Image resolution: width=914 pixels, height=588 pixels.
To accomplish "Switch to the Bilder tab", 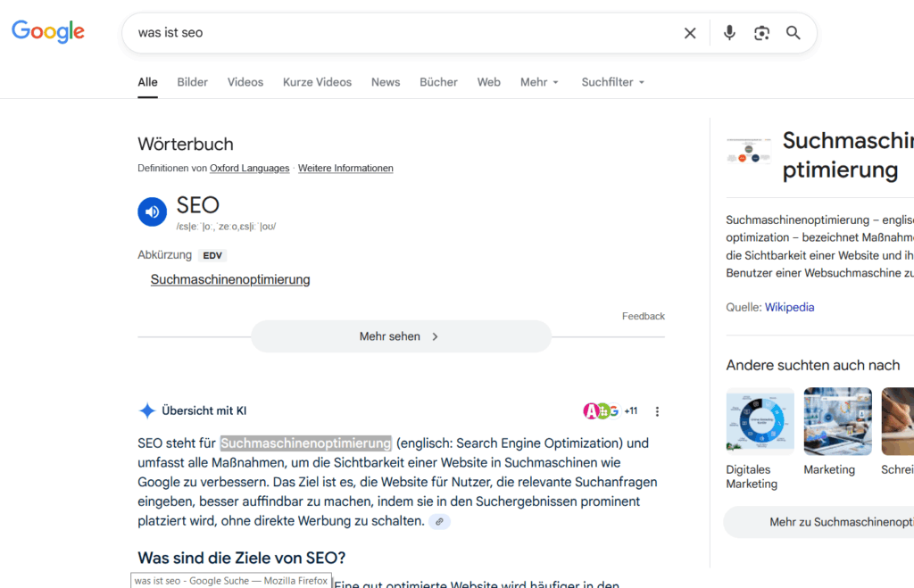I will coord(192,82).
